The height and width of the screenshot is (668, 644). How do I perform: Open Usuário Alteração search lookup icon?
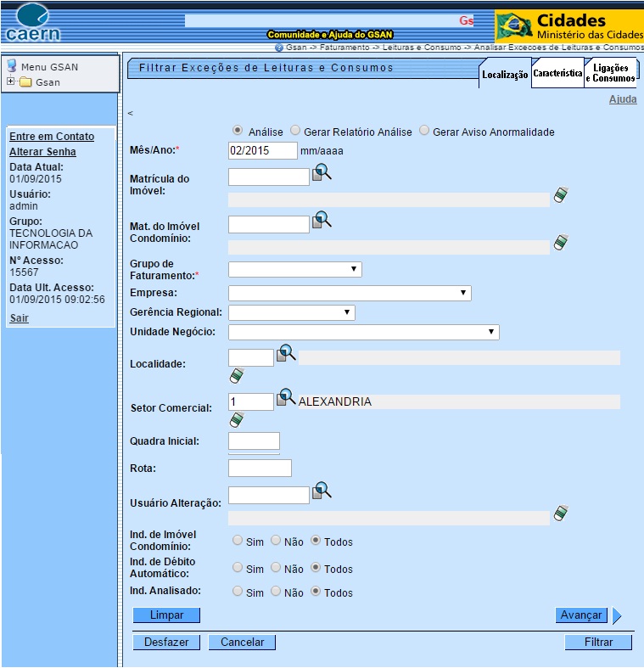[322, 491]
